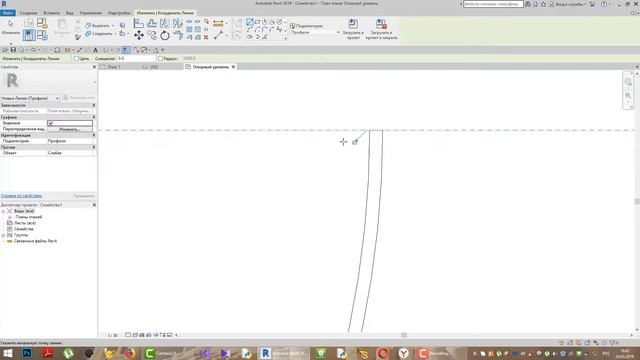Open the Файл menu
640x360 pixels.
(x=7, y=13)
